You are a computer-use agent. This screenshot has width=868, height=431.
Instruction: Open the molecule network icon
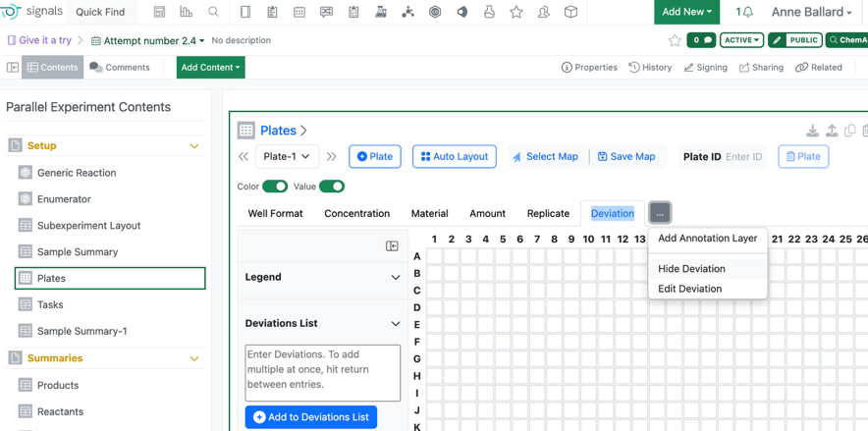[x=408, y=12]
